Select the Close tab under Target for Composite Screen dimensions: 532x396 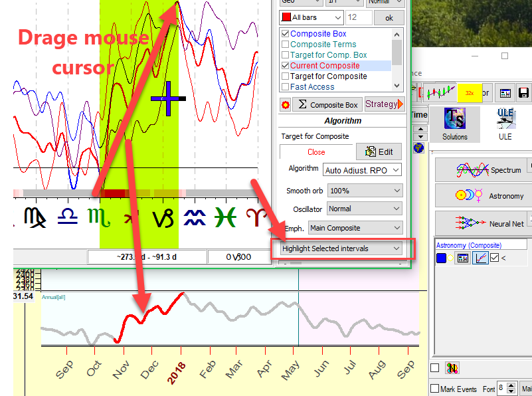[x=316, y=152]
